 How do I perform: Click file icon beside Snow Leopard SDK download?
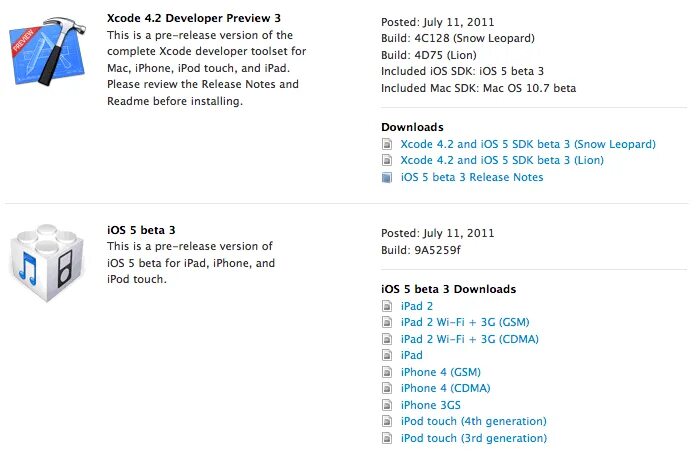coord(387,144)
